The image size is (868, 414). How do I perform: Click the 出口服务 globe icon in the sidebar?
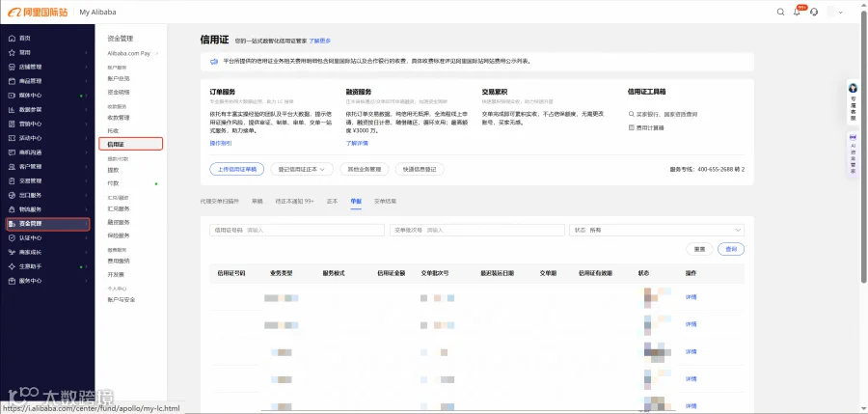click(12, 195)
